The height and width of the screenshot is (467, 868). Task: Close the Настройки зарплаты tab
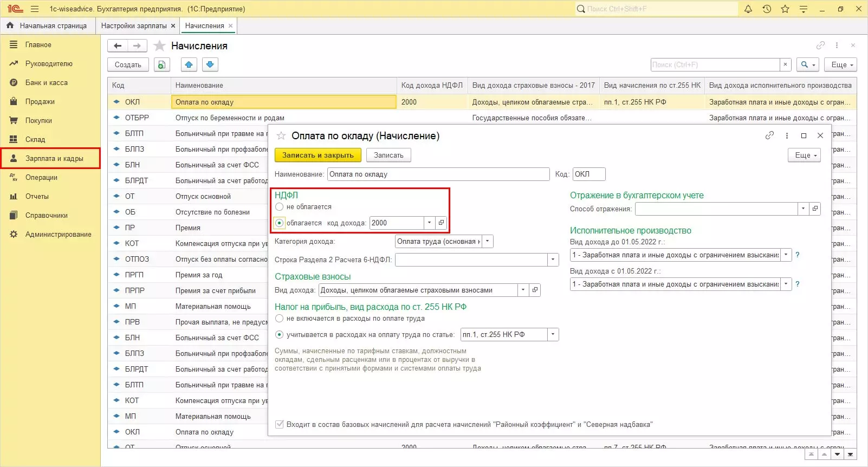[173, 26]
